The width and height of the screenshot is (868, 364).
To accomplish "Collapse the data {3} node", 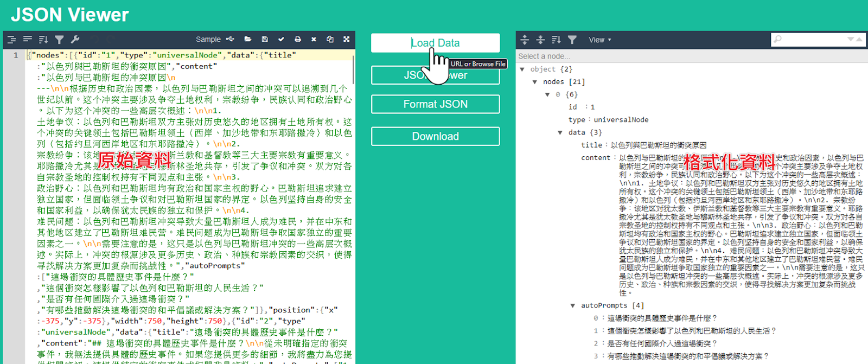I will [x=560, y=132].
